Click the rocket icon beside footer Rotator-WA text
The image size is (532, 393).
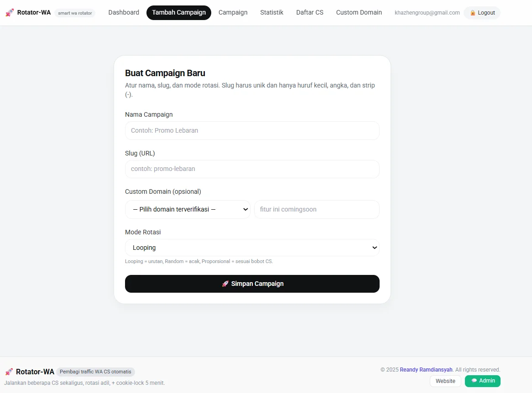[9, 372]
